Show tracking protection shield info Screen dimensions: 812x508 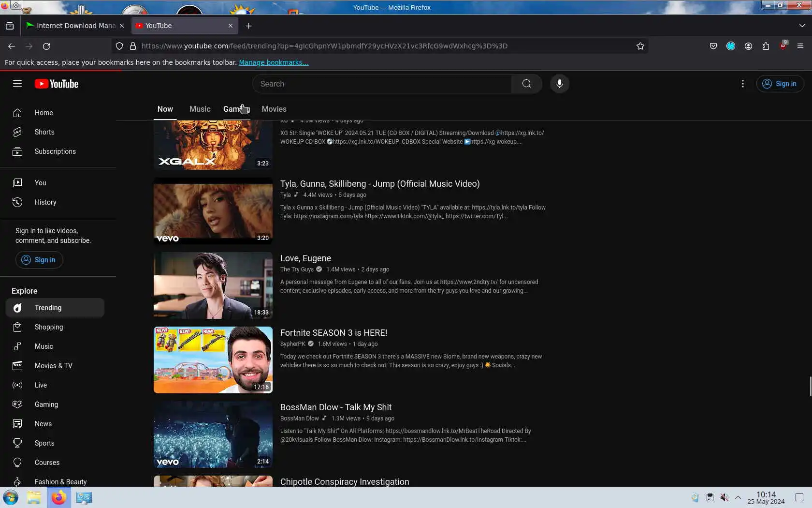click(x=119, y=46)
